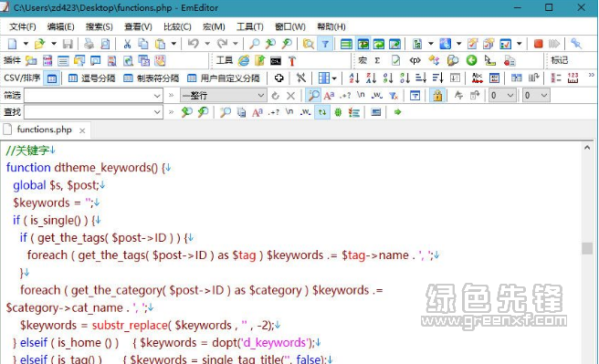Toggle the magnifier incremental filter button

click(313, 95)
